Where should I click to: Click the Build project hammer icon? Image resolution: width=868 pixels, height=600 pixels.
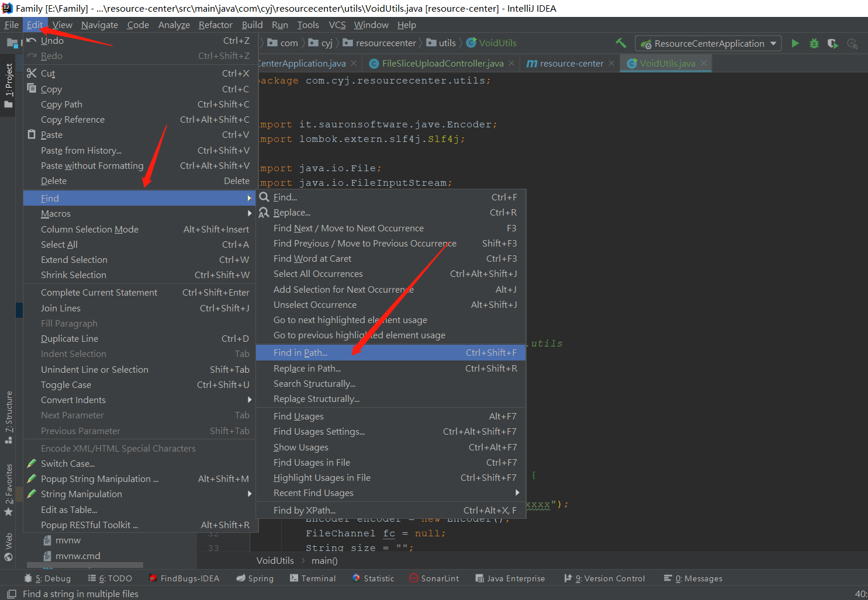[621, 43]
